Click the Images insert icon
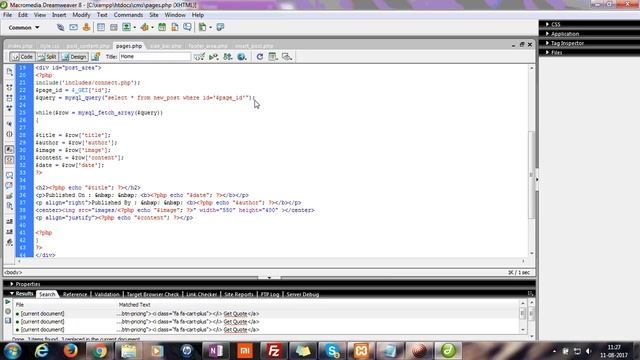The width and height of the screenshot is (640, 360). (x=127, y=27)
